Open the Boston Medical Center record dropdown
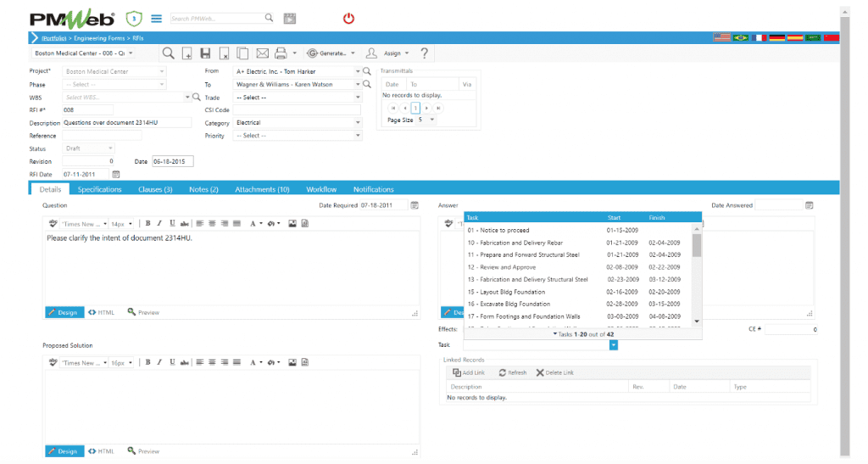This screenshot has width=868, height=464. coord(131,53)
